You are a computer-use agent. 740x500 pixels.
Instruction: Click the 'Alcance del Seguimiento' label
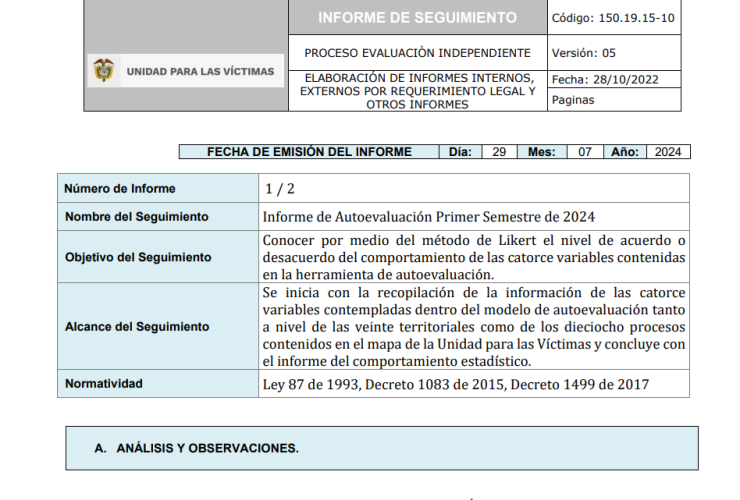tap(137, 327)
